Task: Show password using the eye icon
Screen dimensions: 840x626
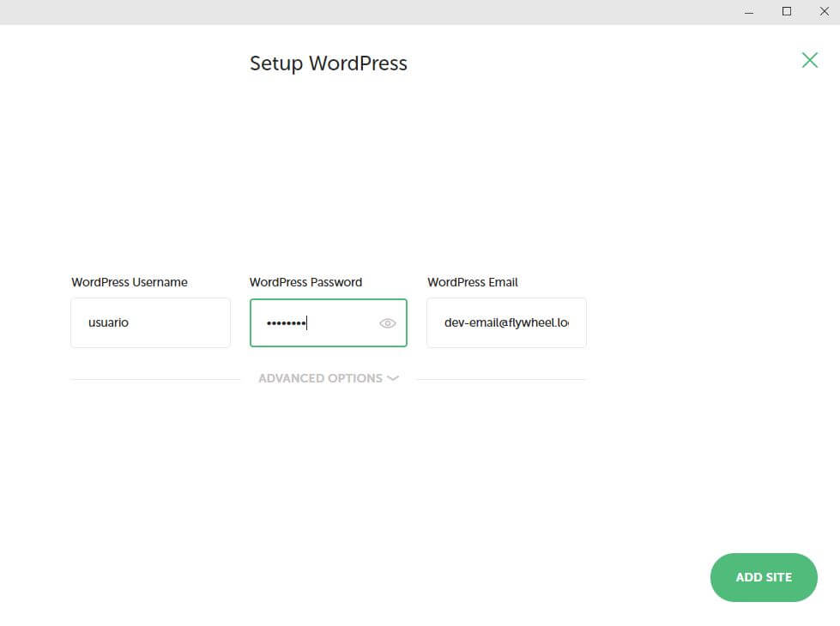Action: (387, 323)
